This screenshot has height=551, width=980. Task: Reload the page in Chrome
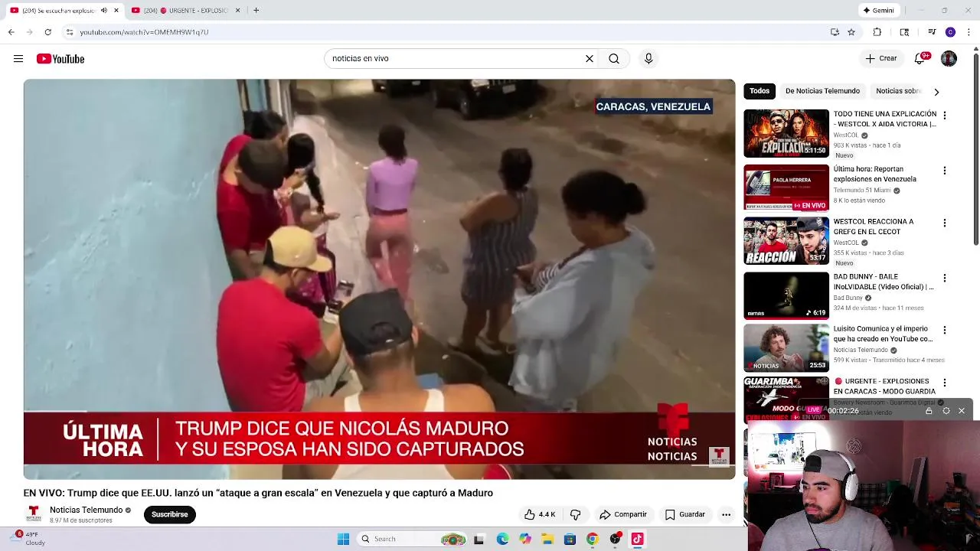[47, 32]
